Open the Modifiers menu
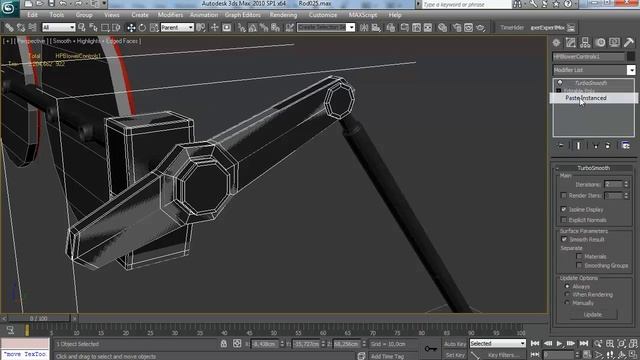 pyautogui.click(x=170, y=15)
